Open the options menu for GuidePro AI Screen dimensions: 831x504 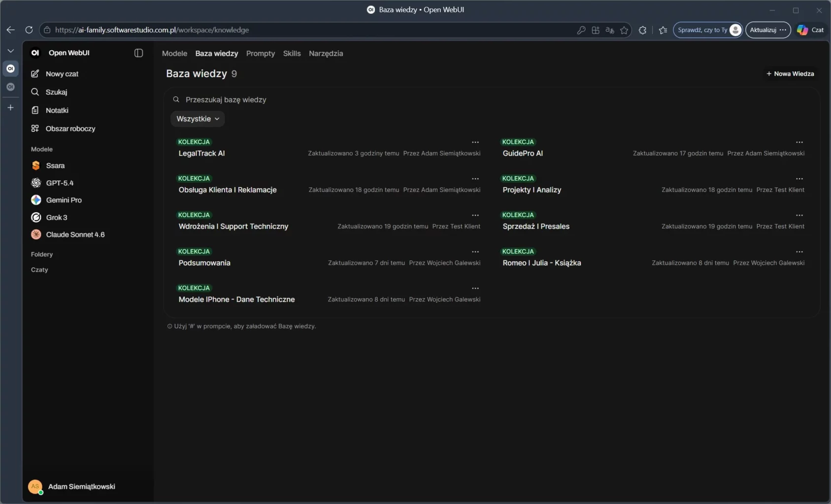click(x=799, y=142)
